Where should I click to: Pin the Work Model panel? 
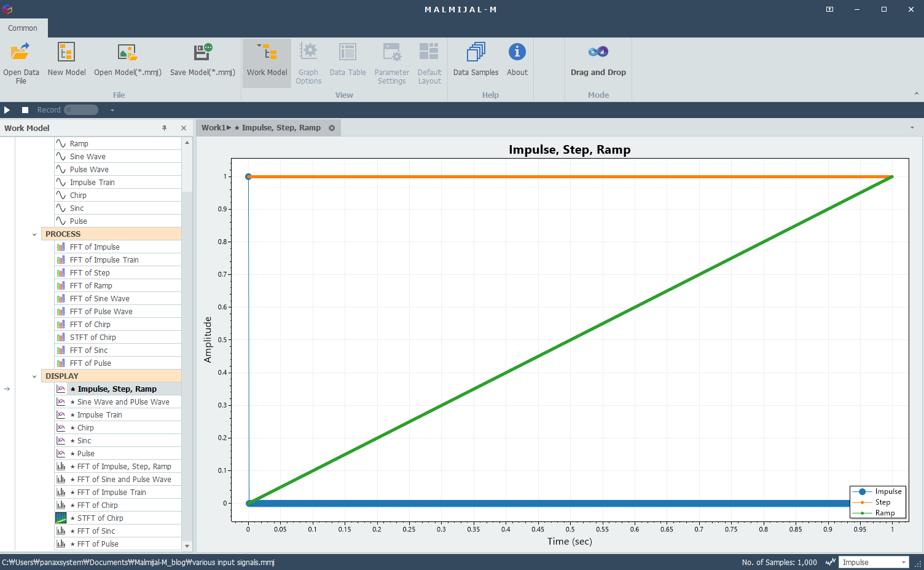point(164,128)
